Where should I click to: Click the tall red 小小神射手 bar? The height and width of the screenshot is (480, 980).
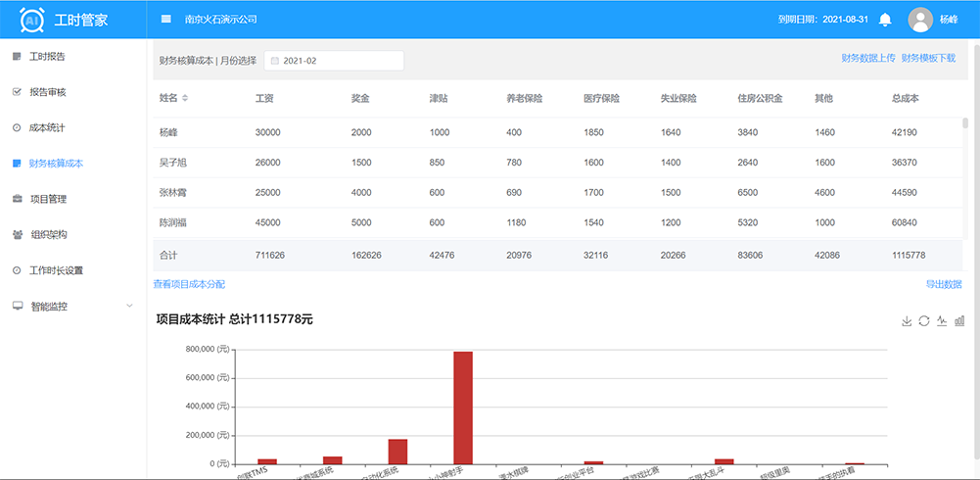point(463,407)
